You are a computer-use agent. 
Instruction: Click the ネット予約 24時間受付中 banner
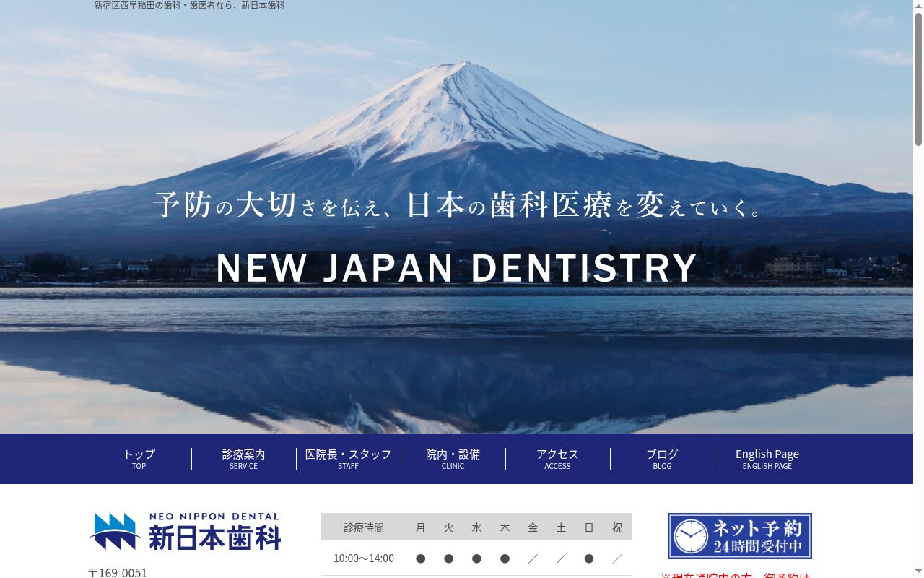(740, 536)
